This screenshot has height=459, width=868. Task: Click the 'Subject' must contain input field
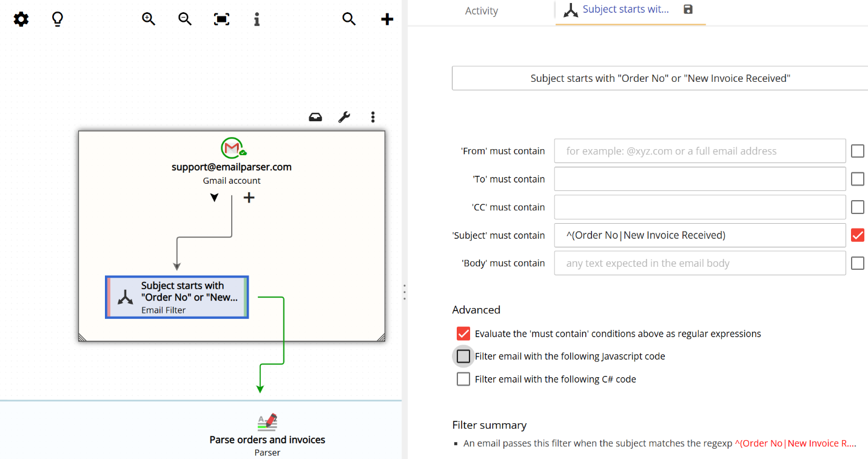699,235
